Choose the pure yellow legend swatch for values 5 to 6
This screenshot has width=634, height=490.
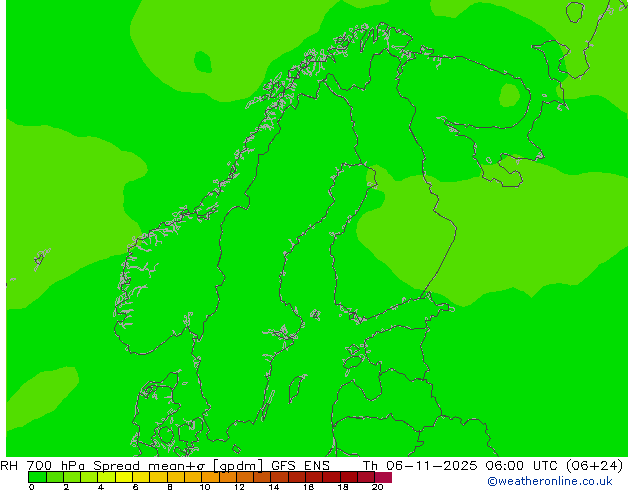pyautogui.click(x=124, y=477)
